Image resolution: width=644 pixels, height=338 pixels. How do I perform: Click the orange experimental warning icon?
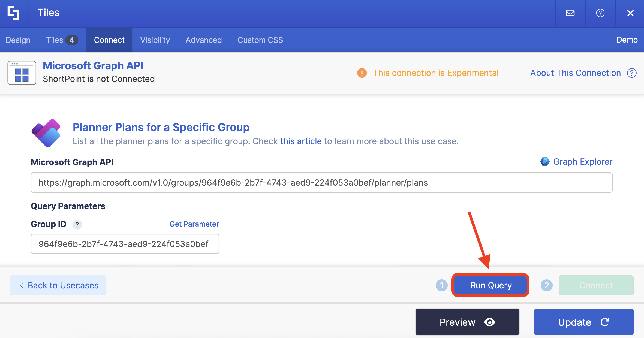point(362,73)
